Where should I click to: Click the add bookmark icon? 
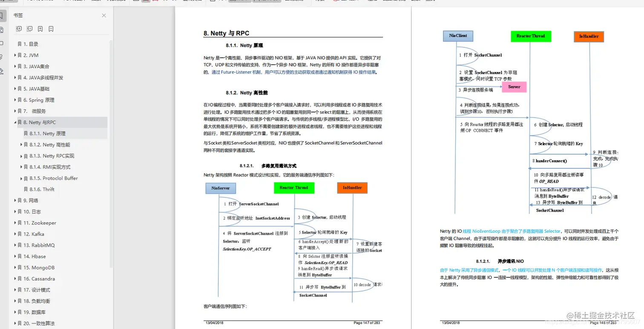(40, 29)
